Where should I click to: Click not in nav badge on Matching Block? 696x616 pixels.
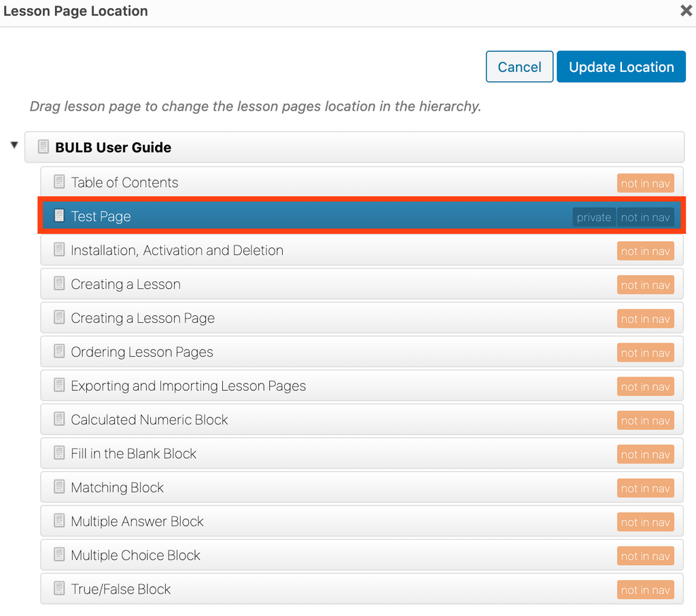(x=646, y=488)
